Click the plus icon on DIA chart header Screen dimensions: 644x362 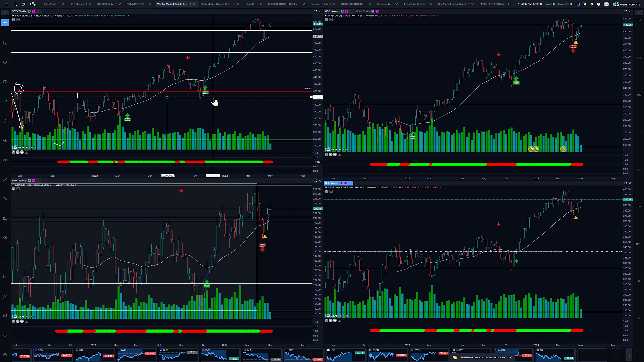(x=331, y=191)
